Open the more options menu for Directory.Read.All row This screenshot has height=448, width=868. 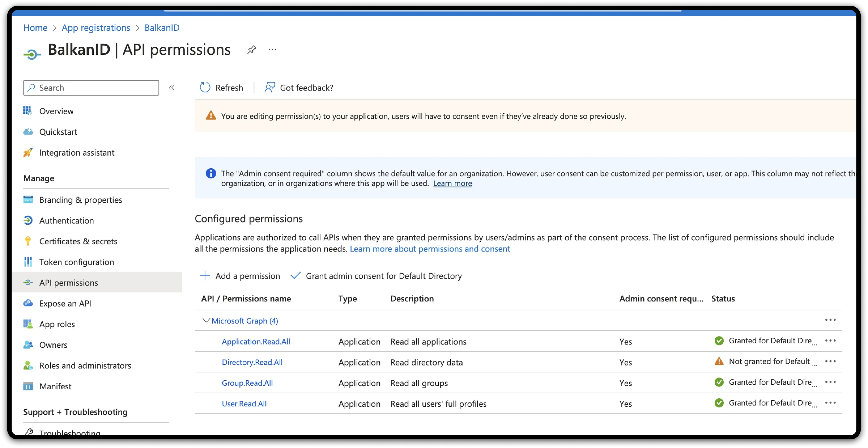(830, 361)
